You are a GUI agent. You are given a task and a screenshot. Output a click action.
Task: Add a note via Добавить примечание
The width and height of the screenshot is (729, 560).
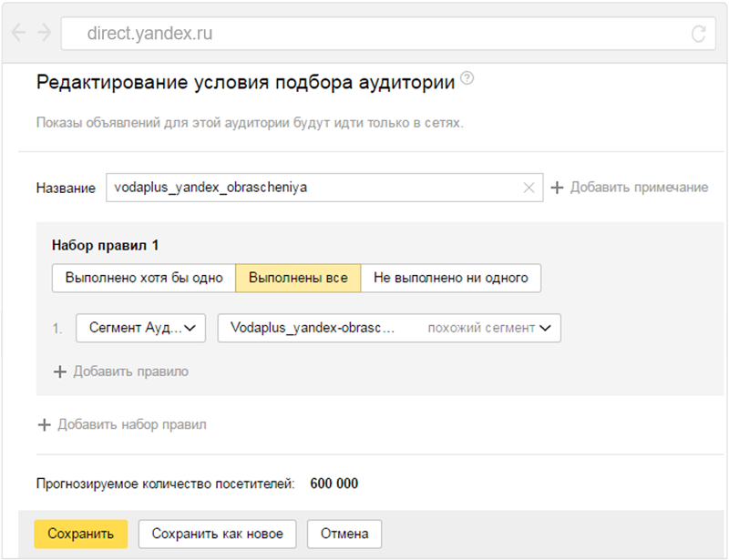[x=630, y=188]
